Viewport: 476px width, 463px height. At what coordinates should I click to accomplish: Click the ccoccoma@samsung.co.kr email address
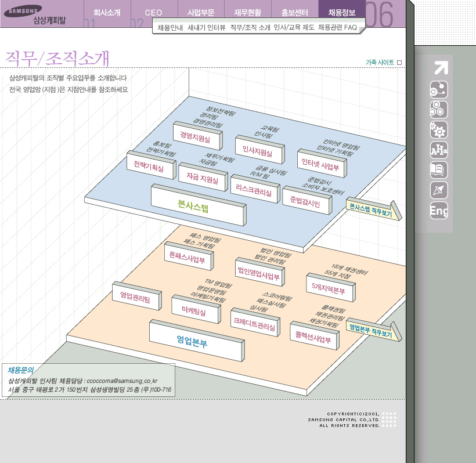(x=122, y=381)
